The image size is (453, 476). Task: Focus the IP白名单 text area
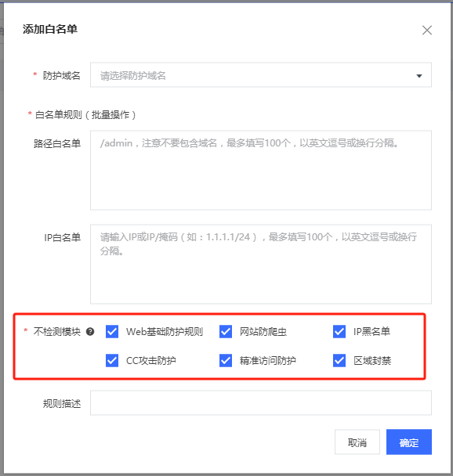(x=261, y=264)
